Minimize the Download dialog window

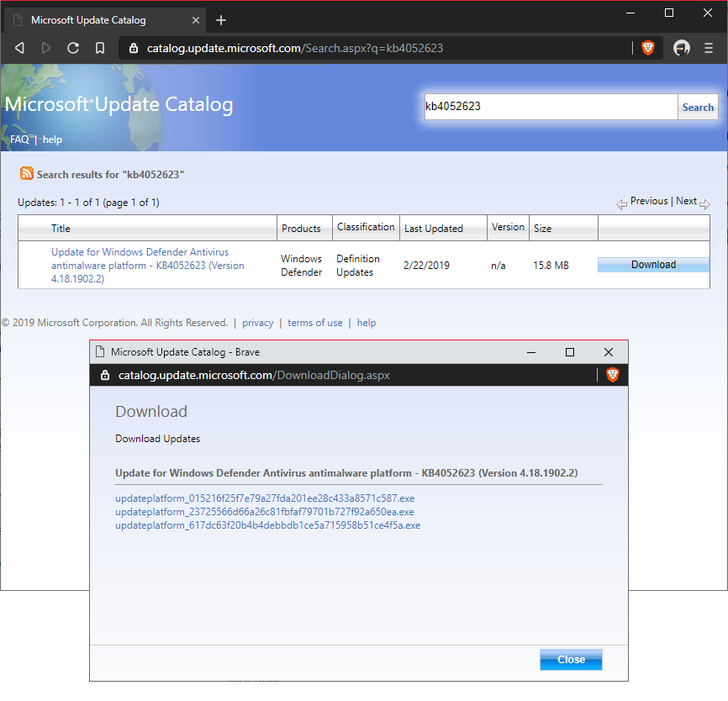click(x=531, y=352)
